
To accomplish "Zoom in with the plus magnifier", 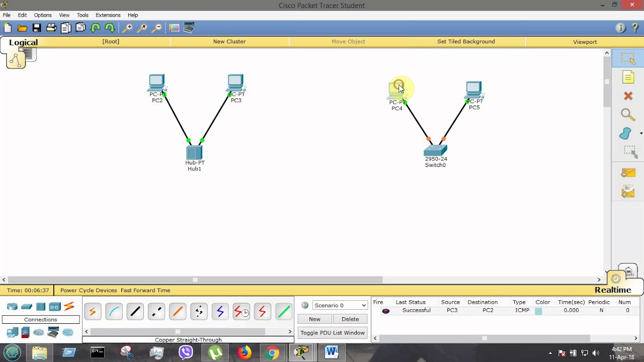I will point(128,28).
